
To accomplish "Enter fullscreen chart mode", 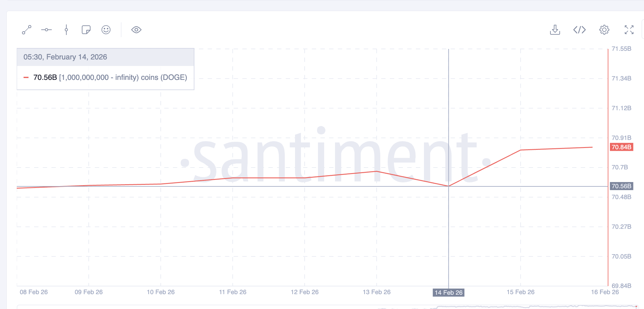I will [x=629, y=30].
